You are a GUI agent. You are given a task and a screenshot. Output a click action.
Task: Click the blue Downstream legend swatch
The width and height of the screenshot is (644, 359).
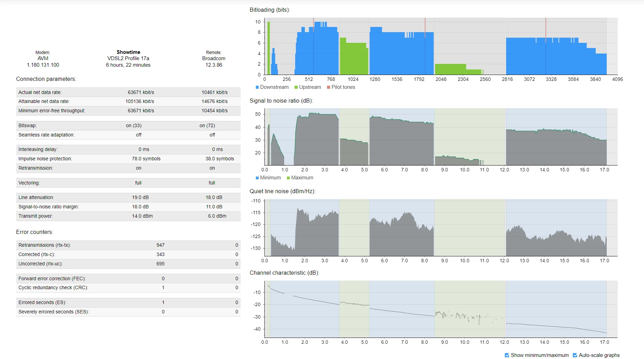257,87
